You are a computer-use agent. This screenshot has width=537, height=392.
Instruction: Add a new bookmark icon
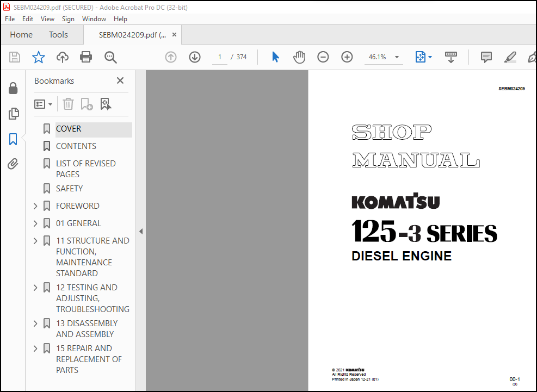pyautogui.click(x=87, y=104)
